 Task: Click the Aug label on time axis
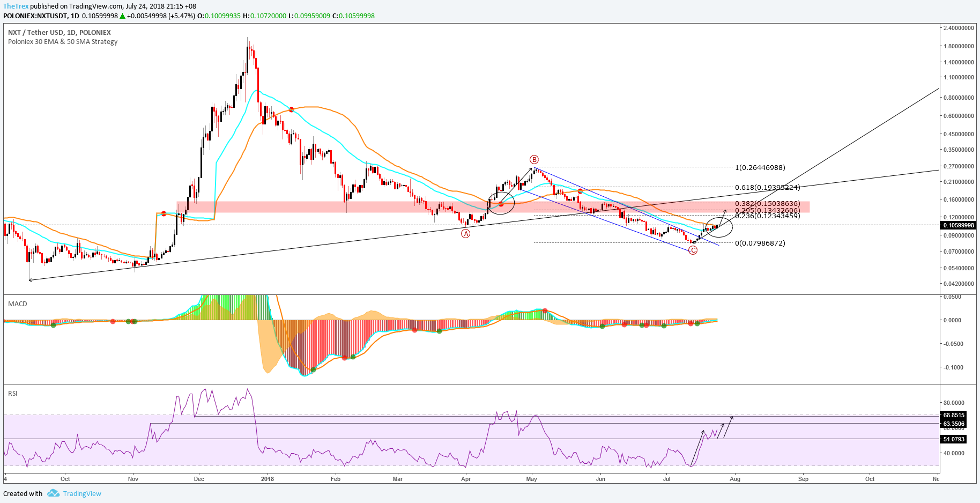point(735,479)
